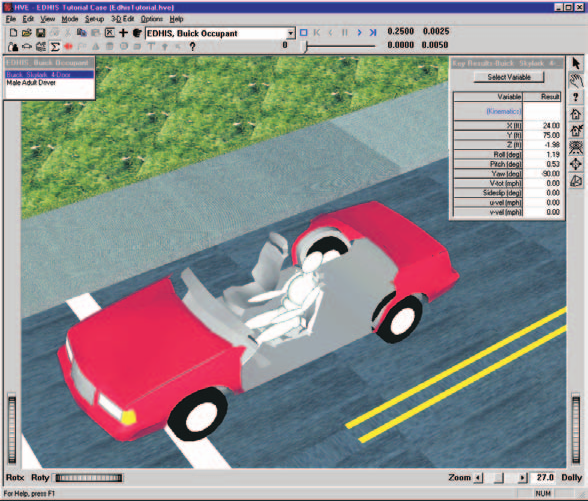Screen dimensions: 588x501
Task: Click the Roty horizontal thumbwheel
Action: pos(89,478)
